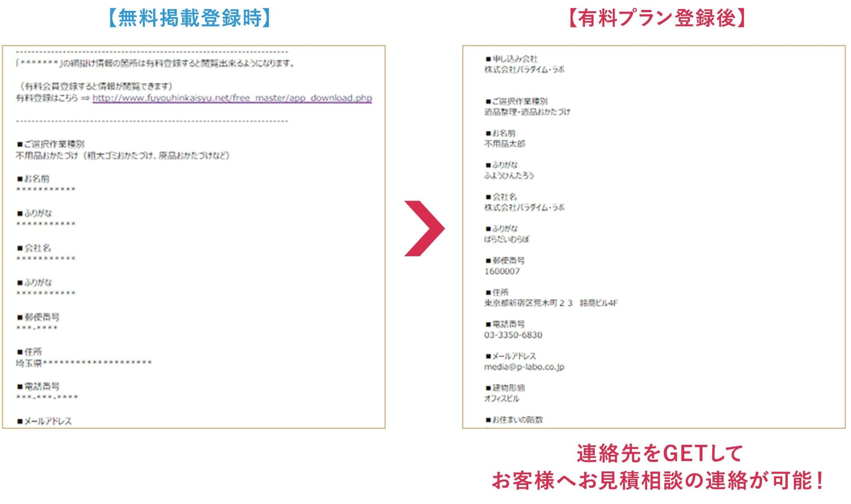This screenshot has height=504, width=851.
Task: Click ■電話番号 in the free registration panel
Action: coord(38,386)
